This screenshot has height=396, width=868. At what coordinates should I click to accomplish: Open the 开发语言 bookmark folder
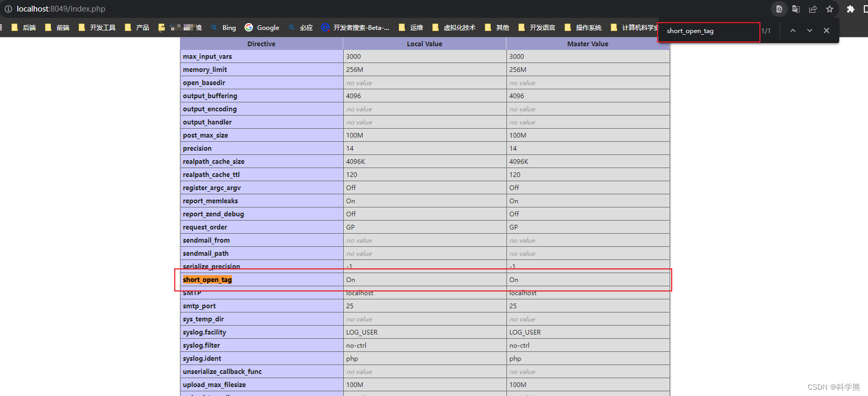536,27
